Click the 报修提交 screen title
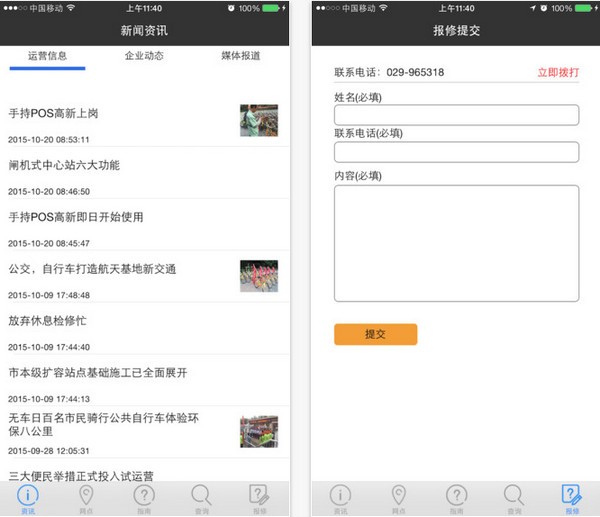 click(457, 30)
